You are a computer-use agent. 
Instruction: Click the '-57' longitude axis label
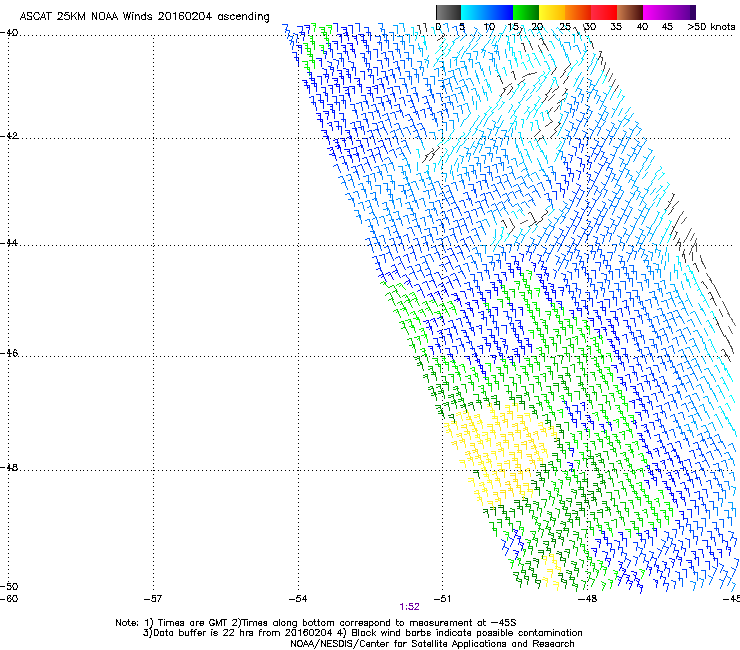tap(153, 599)
